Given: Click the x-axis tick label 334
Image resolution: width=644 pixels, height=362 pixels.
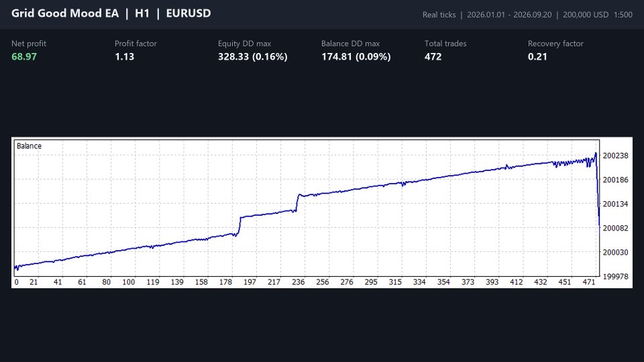Looking at the screenshot, I should pyautogui.click(x=419, y=282).
